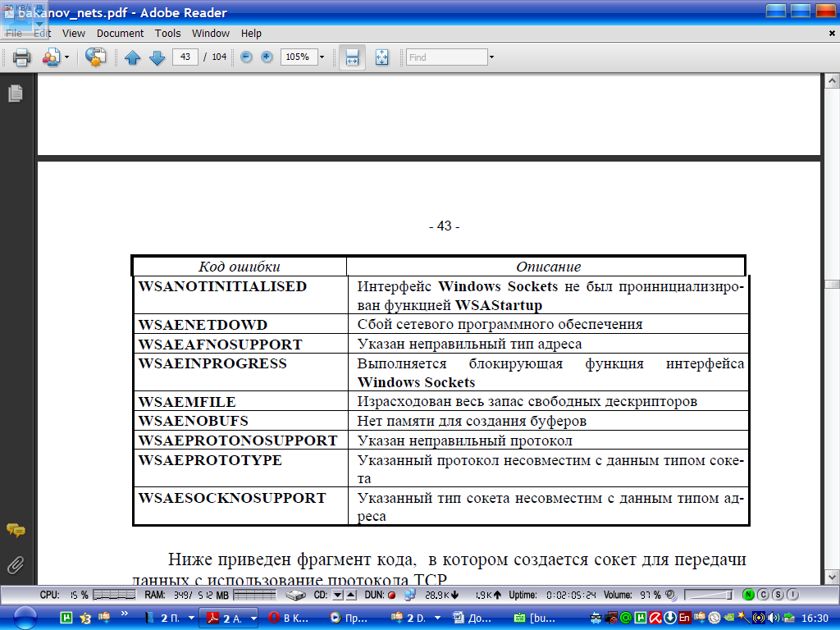Toggle fit one full page mode
Screen dimensions: 840x630
coord(382,57)
